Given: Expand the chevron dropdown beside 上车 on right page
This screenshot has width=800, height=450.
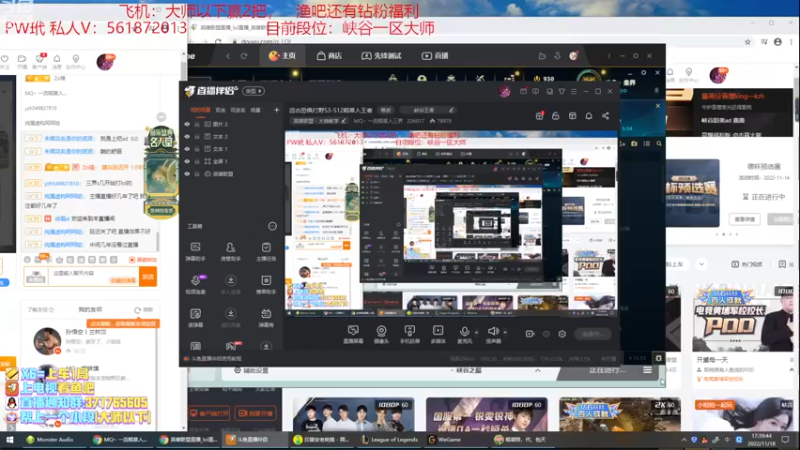Looking at the screenshot, I should [702, 264].
